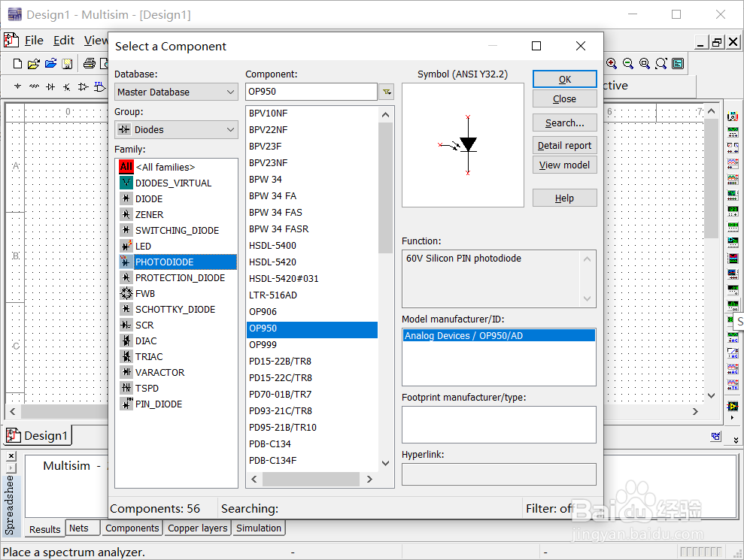The image size is (744, 560).
Task: Open the Search... dialog
Action: 565,123
